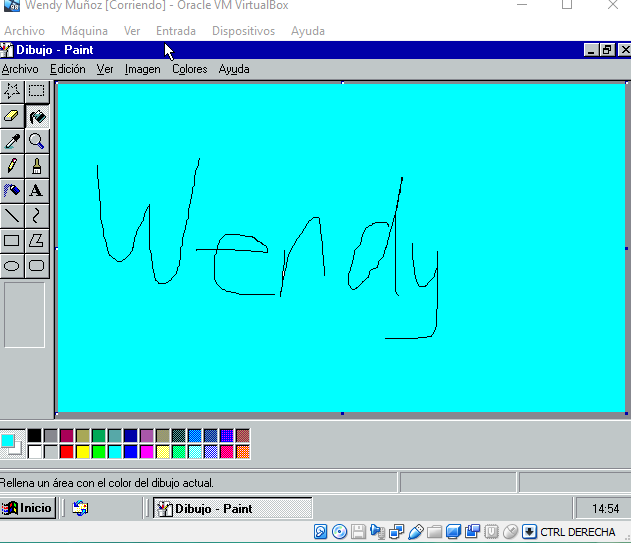
Task: Open the VirtualBox Dispositivos menu
Action: click(x=243, y=31)
